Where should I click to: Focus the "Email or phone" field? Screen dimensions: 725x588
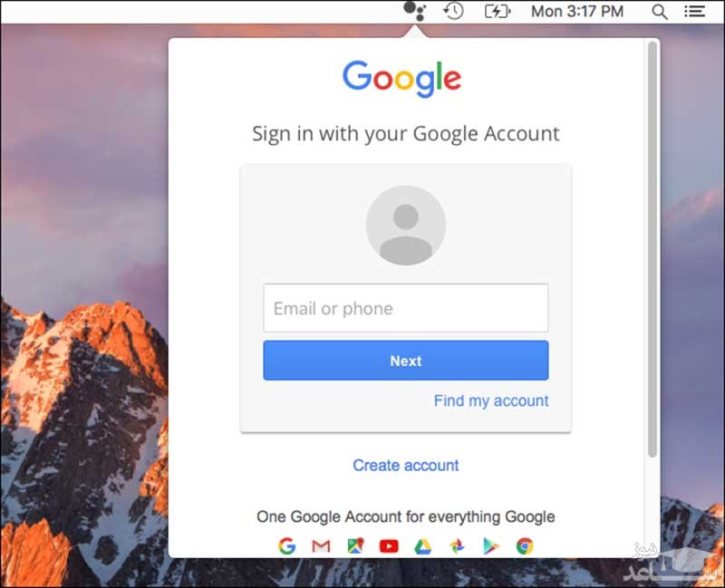[x=406, y=308]
